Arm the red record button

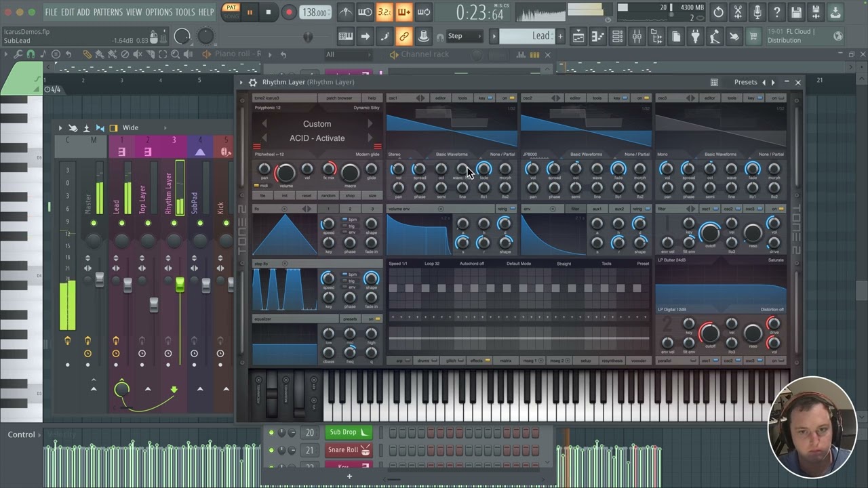click(289, 12)
